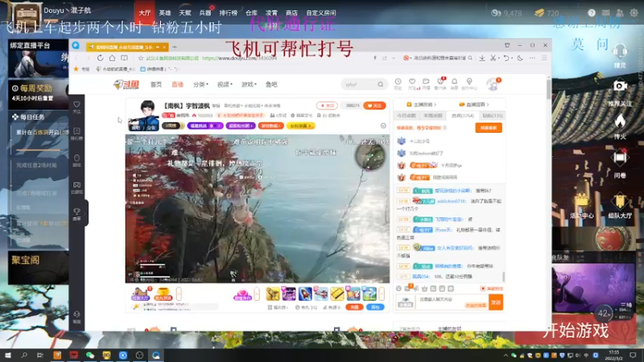Click the rocket gift icon
The image size is (644, 362).
305,294
